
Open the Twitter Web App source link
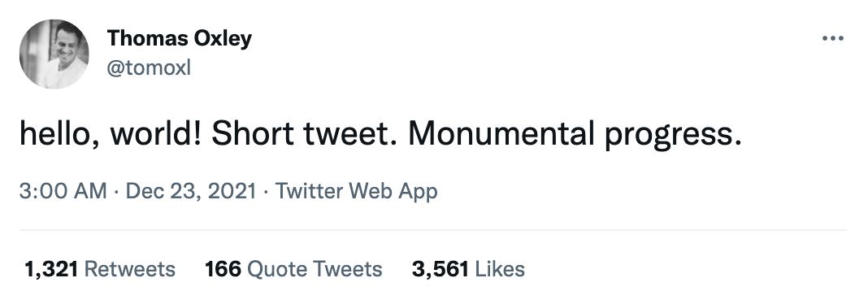(357, 192)
